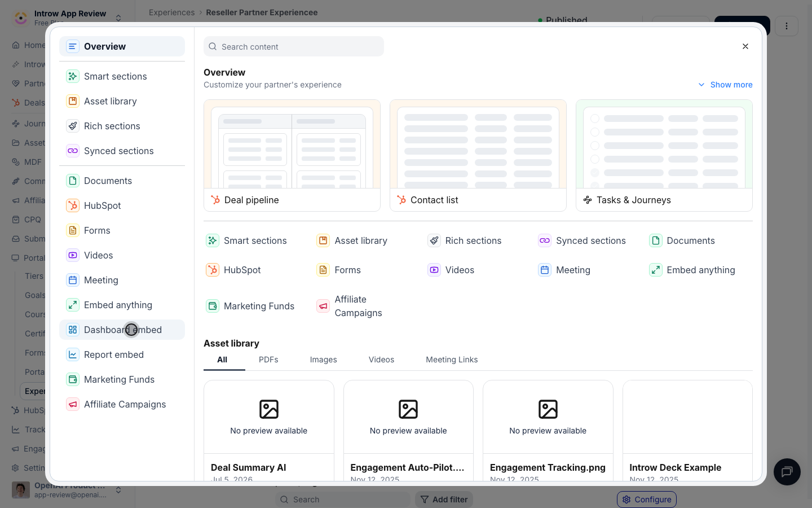Open Forms in sidebar list
The width and height of the screenshot is (812, 508).
click(x=122, y=230)
